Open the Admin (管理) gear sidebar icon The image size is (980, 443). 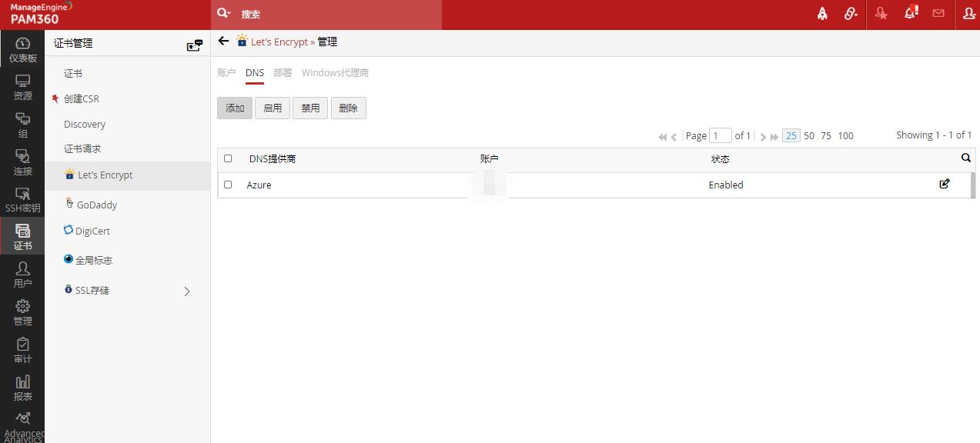point(22,312)
